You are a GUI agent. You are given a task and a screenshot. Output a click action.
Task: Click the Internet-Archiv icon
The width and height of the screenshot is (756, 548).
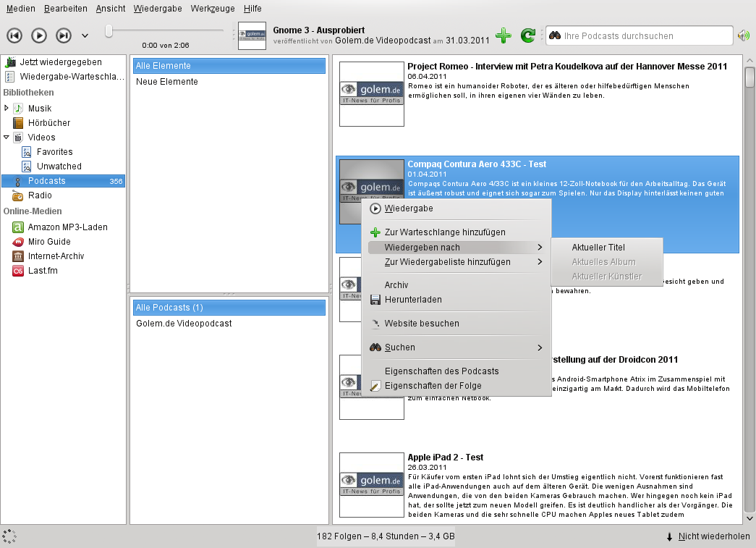click(18, 256)
